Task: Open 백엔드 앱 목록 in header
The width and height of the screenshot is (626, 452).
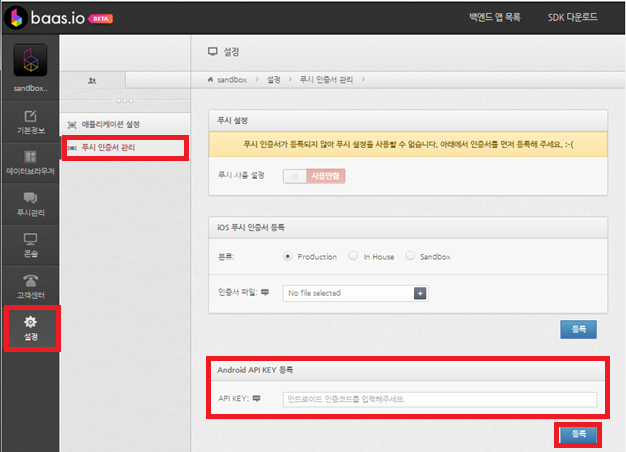Action: coord(495,17)
